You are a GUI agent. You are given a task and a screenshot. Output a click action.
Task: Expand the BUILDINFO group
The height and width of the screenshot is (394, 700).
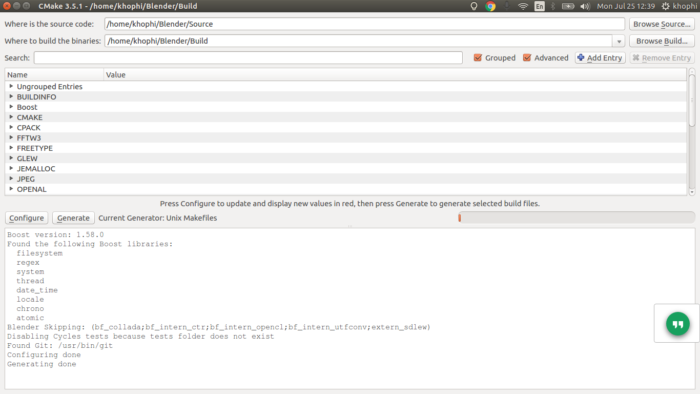click(x=11, y=96)
